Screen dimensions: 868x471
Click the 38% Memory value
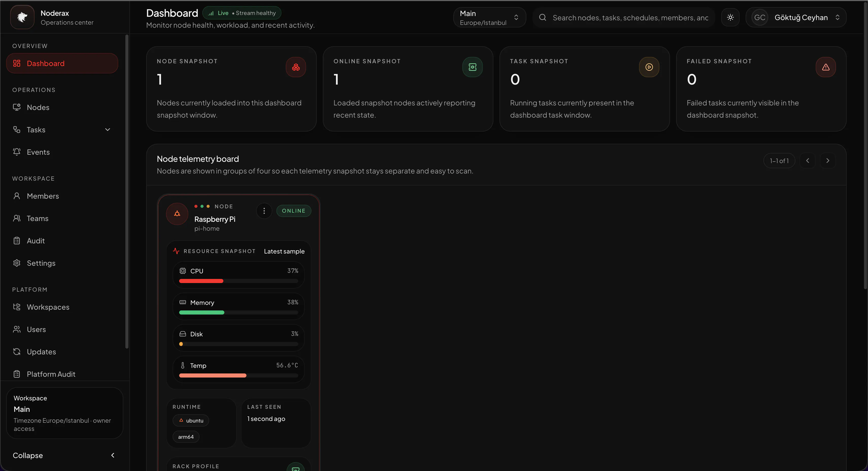(293, 302)
